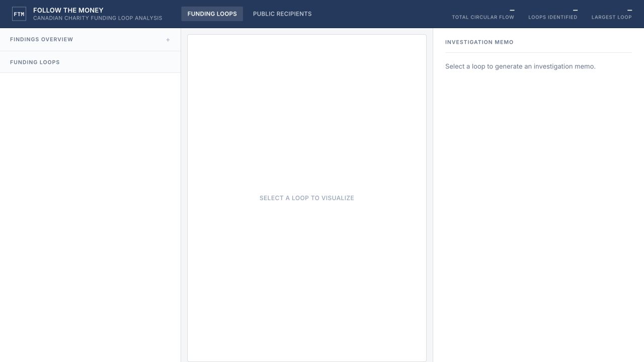
Task: Open the Public Recipients tab
Action: pyautogui.click(x=282, y=14)
